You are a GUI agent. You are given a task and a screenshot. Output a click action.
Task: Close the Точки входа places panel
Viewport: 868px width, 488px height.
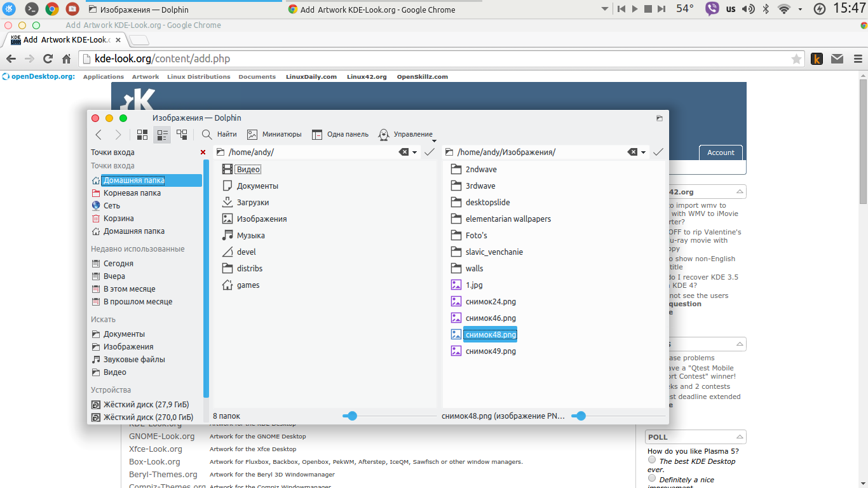(203, 152)
